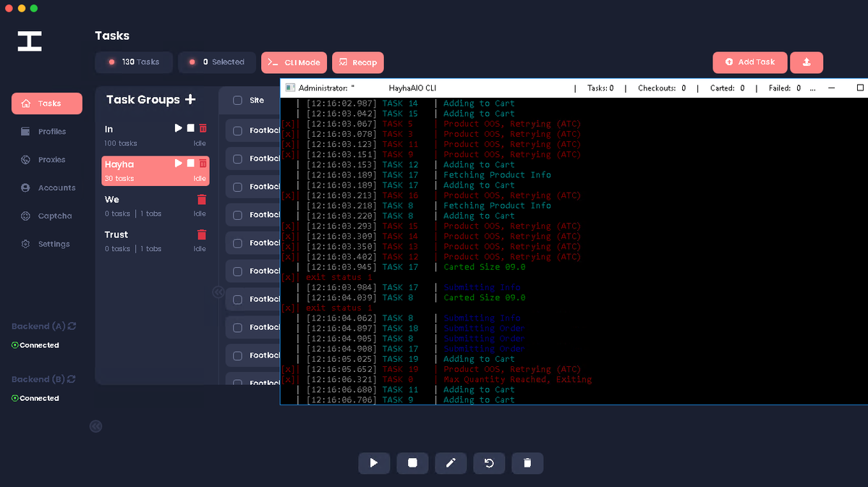Click the 'Carted: 0' title bar counter

[x=727, y=88]
